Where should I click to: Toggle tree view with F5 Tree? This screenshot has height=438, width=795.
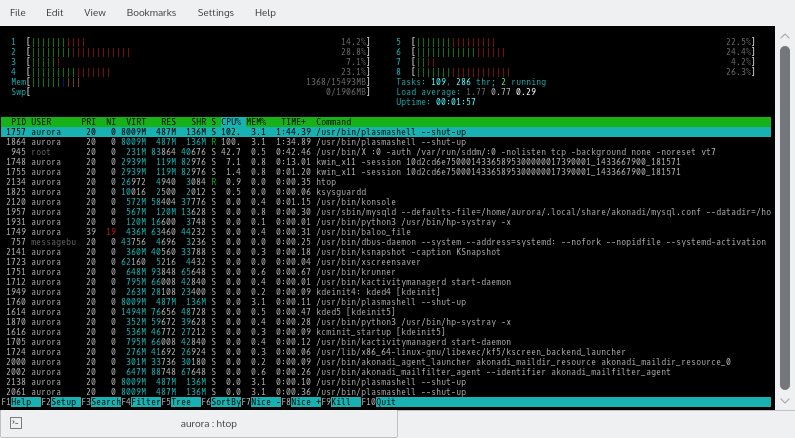pos(179,401)
